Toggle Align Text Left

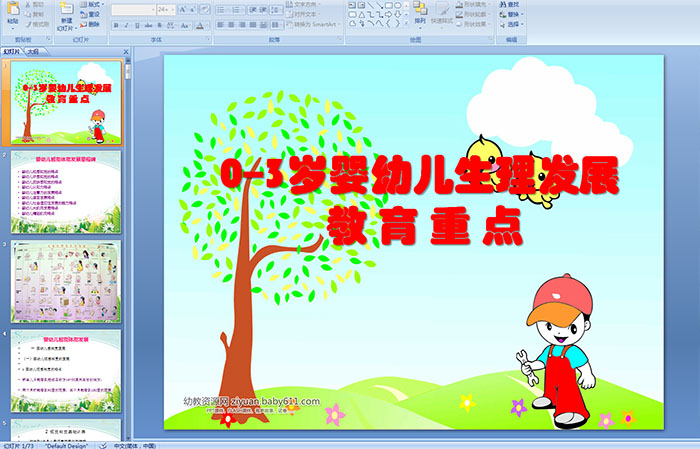click(x=220, y=25)
